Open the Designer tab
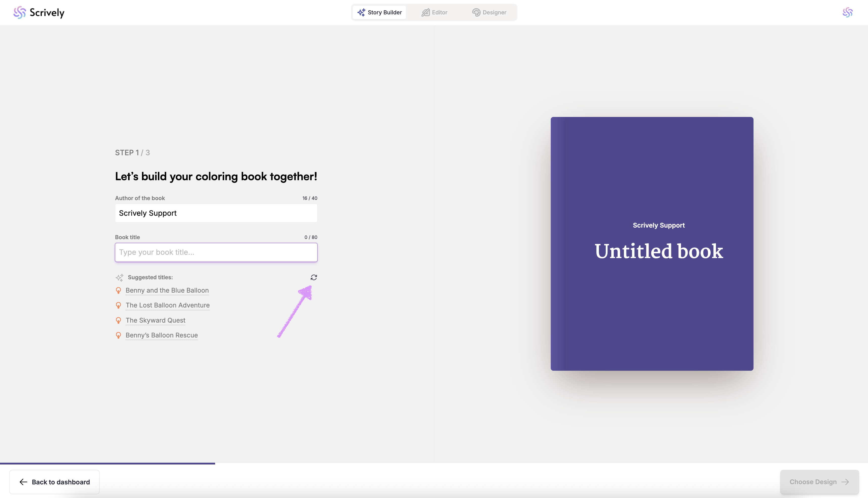The image size is (868, 498). pos(489,12)
